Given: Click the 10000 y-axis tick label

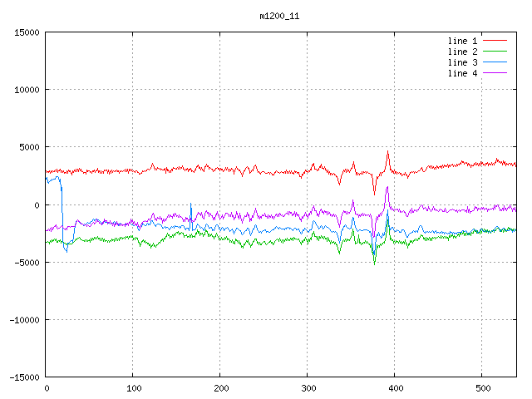Looking at the screenshot, I should (25, 90).
